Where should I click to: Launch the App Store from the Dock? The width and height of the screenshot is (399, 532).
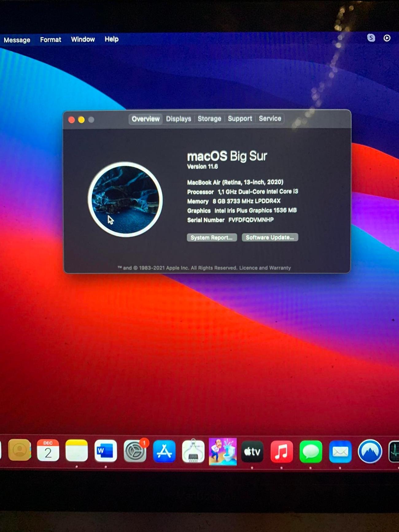164,451
